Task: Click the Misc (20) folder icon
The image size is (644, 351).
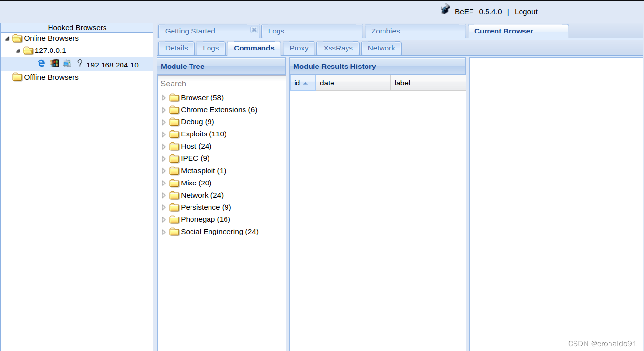Action: point(174,183)
